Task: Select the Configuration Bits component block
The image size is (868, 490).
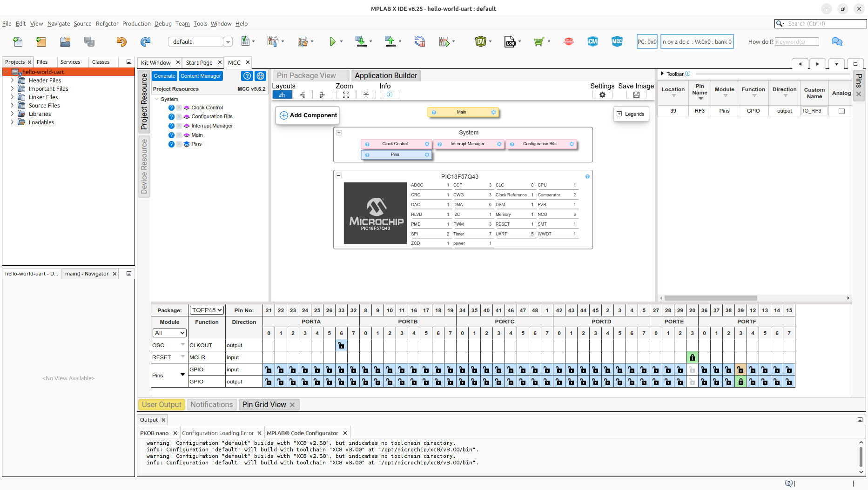Action: [x=541, y=144]
